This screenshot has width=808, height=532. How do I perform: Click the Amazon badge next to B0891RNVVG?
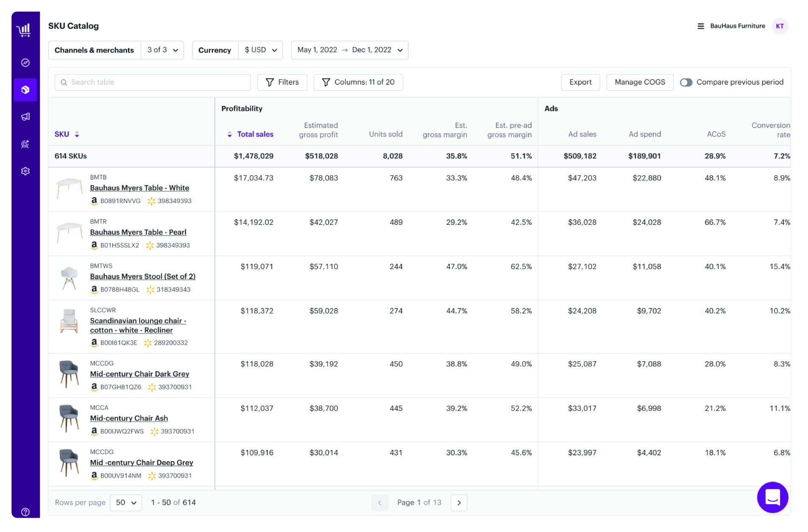click(94, 201)
